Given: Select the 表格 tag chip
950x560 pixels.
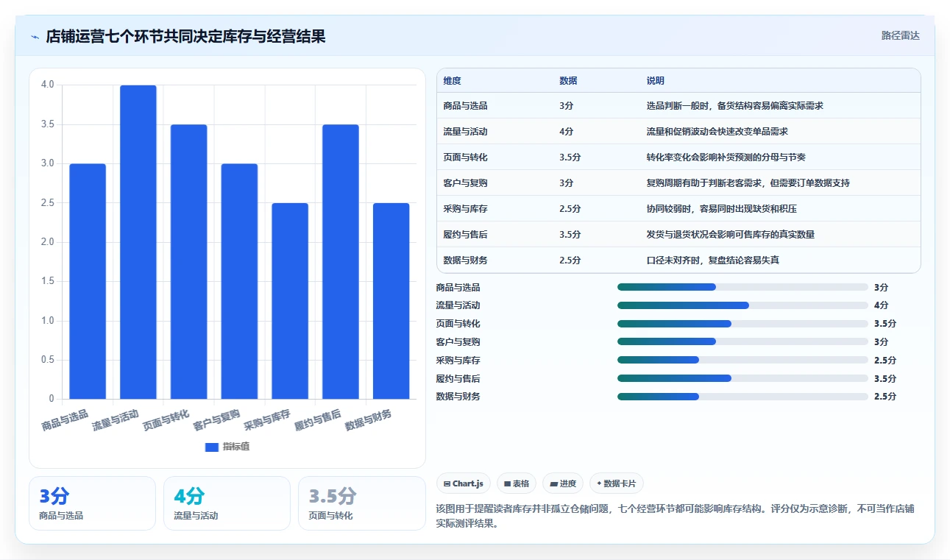Looking at the screenshot, I should (x=517, y=483).
